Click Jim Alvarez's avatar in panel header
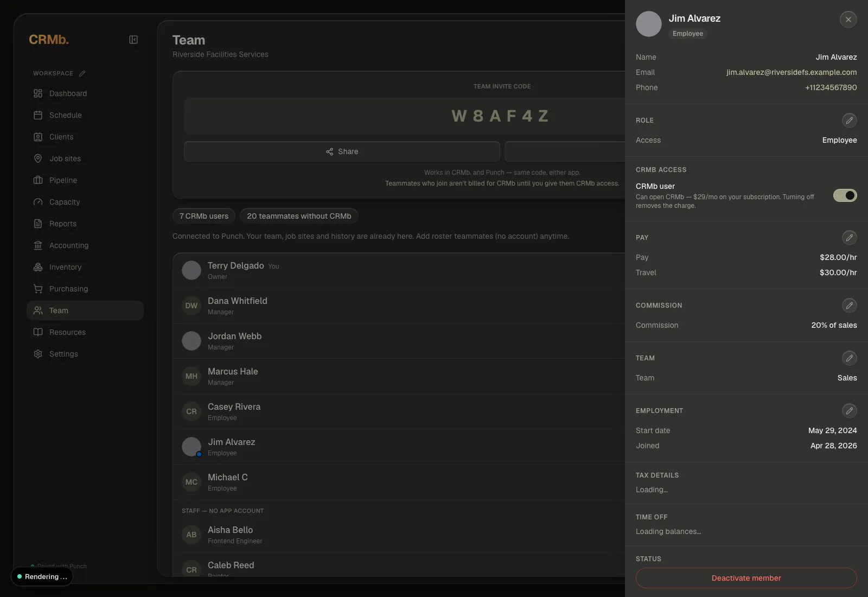Viewport: 868px width, 597px height. point(649,24)
